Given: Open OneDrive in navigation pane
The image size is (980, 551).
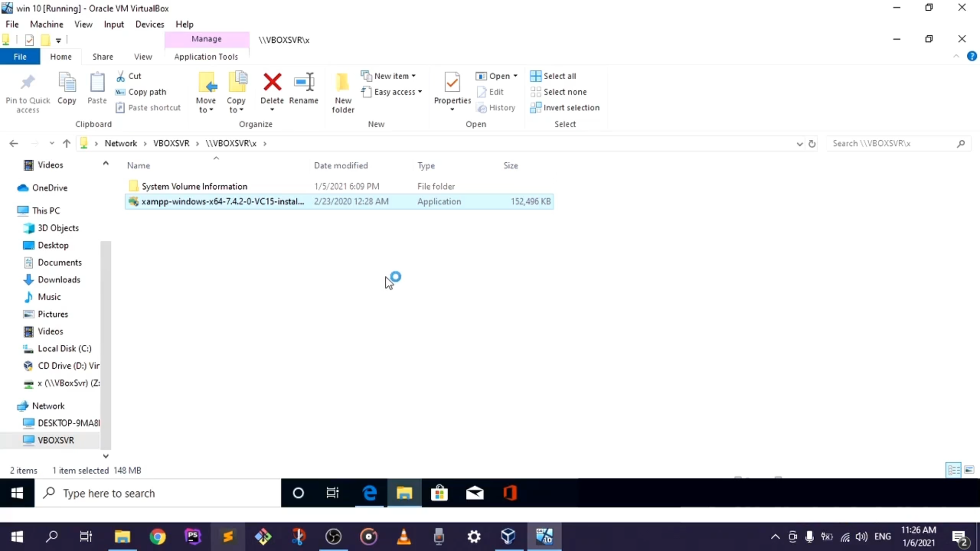Looking at the screenshot, I should pos(50,188).
